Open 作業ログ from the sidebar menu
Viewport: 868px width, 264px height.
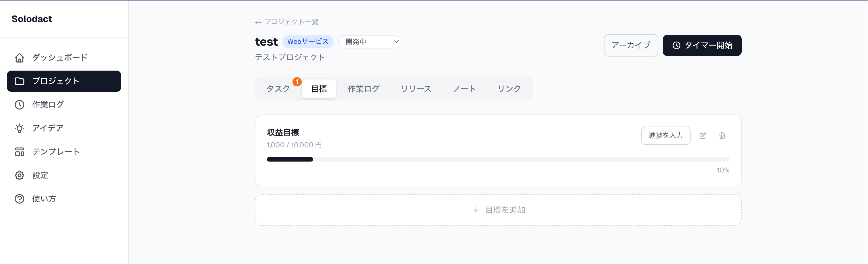pos(64,105)
